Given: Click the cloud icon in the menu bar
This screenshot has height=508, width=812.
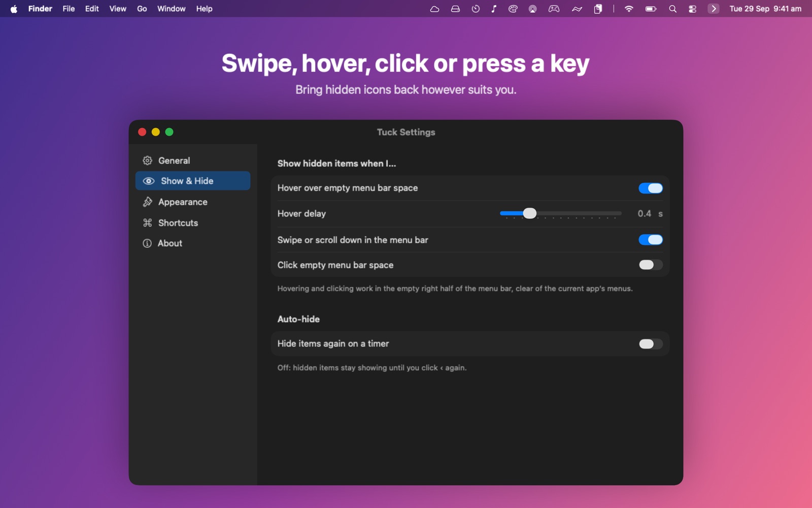Looking at the screenshot, I should [x=434, y=9].
